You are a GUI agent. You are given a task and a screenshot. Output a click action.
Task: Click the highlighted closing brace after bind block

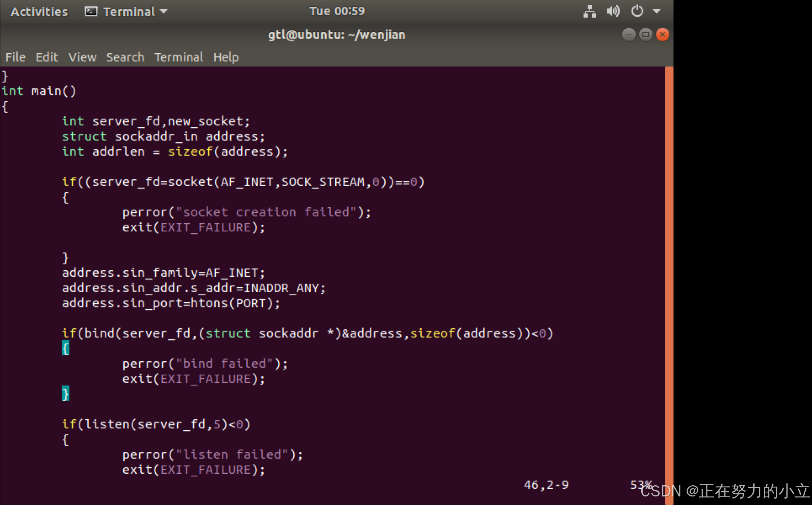pyautogui.click(x=66, y=394)
